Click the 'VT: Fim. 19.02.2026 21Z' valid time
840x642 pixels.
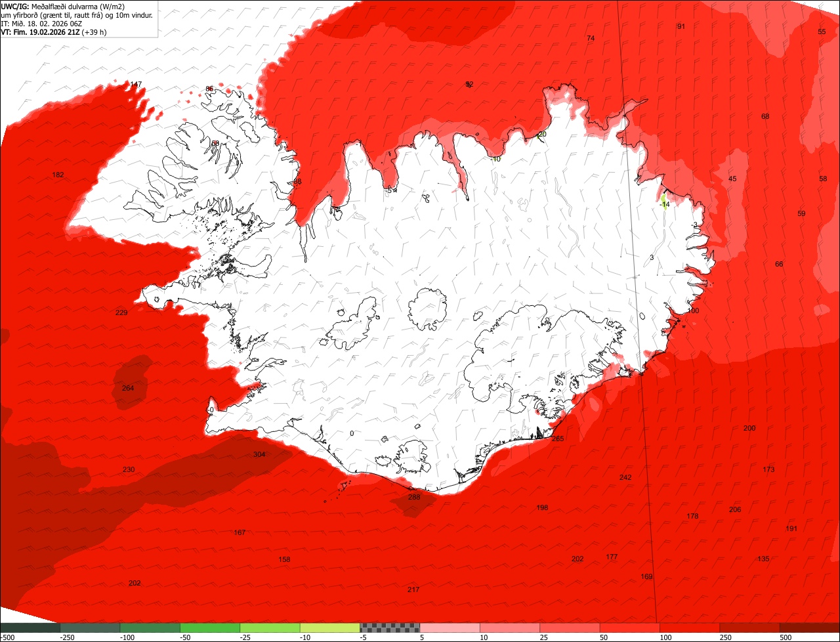coord(40,32)
